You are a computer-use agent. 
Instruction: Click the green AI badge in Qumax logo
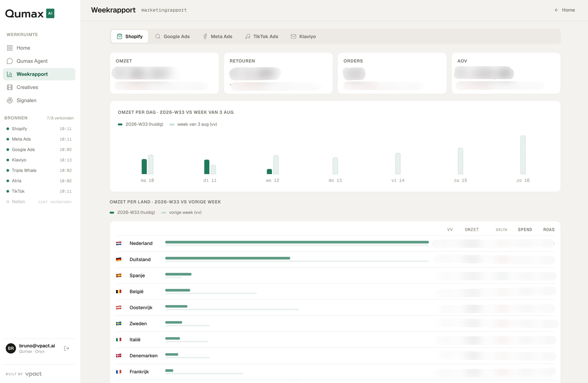click(x=50, y=13)
